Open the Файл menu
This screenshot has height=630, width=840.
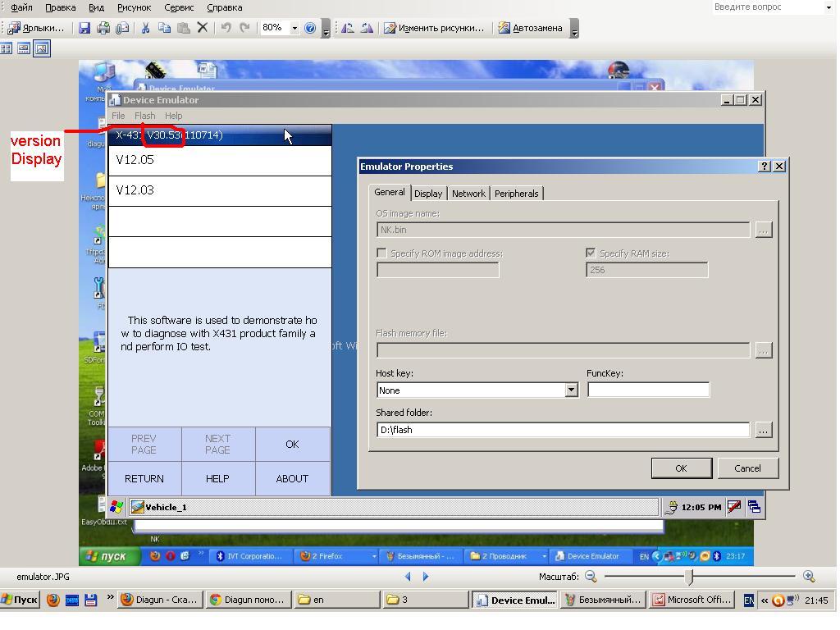21,7
